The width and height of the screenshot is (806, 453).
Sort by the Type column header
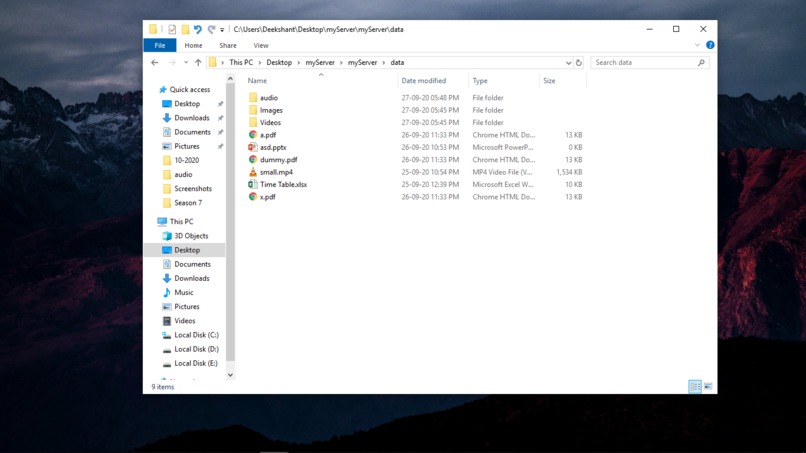[480, 81]
